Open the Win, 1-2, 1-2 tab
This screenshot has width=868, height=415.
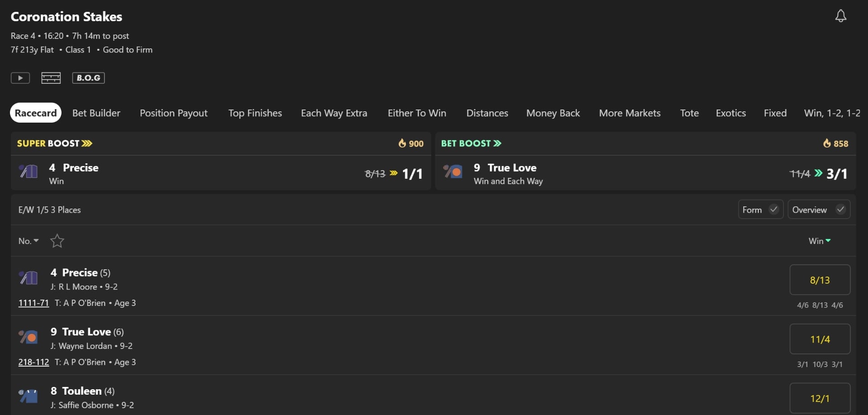click(x=832, y=113)
